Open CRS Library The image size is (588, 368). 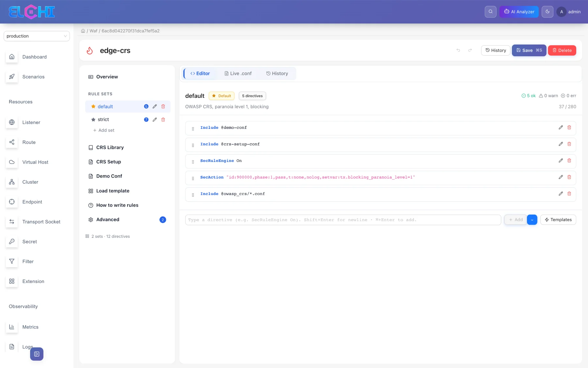coord(110,148)
